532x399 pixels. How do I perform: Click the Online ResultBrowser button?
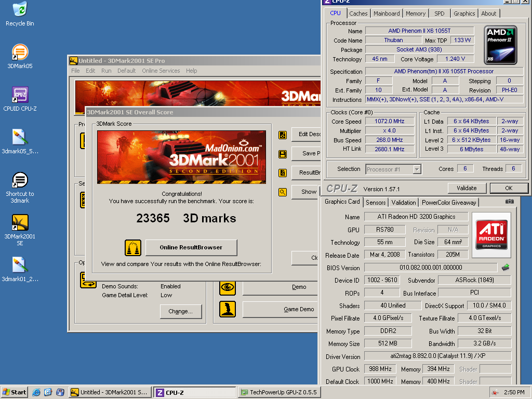coord(191,247)
